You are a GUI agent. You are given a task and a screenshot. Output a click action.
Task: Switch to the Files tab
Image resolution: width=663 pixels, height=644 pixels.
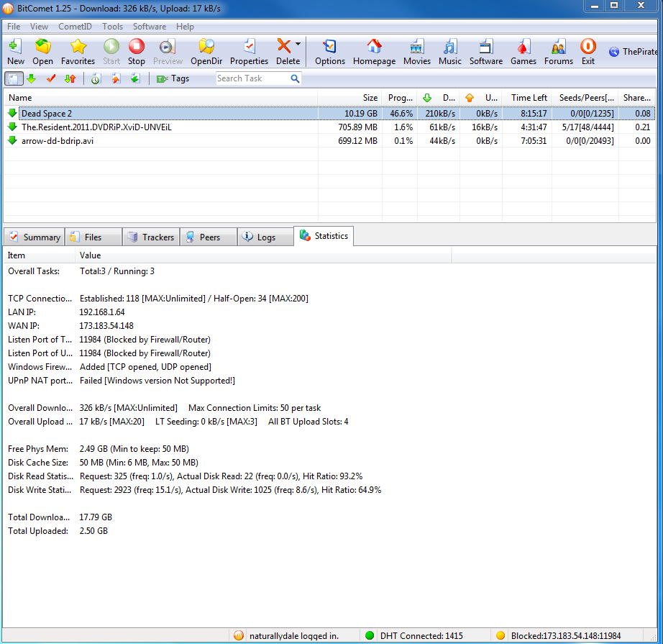(x=93, y=237)
